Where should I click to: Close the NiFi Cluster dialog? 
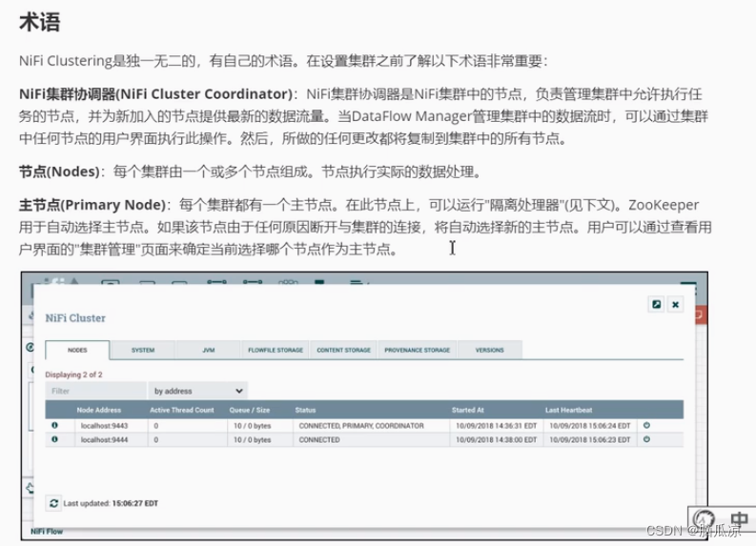pos(676,304)
